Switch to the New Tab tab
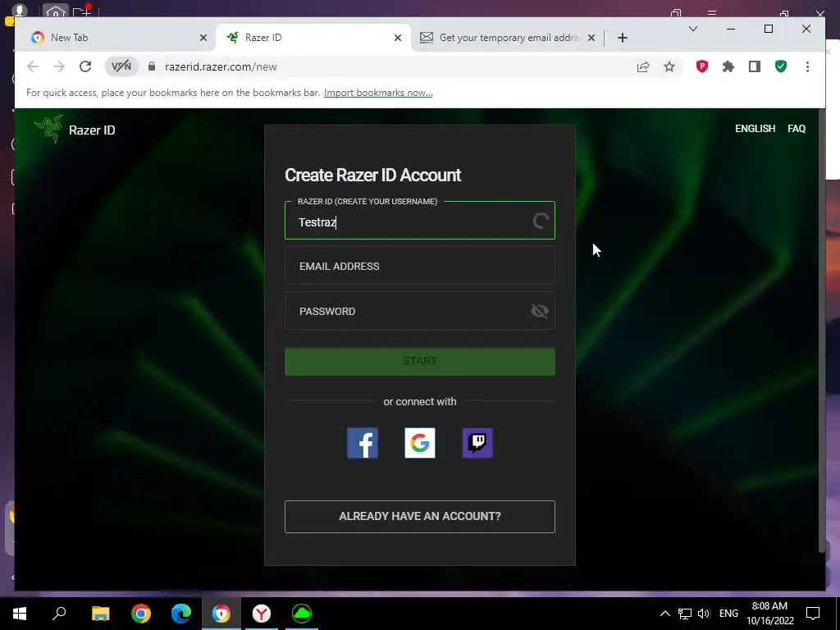This screenshot has height=630, width=840. coord(115,38)
